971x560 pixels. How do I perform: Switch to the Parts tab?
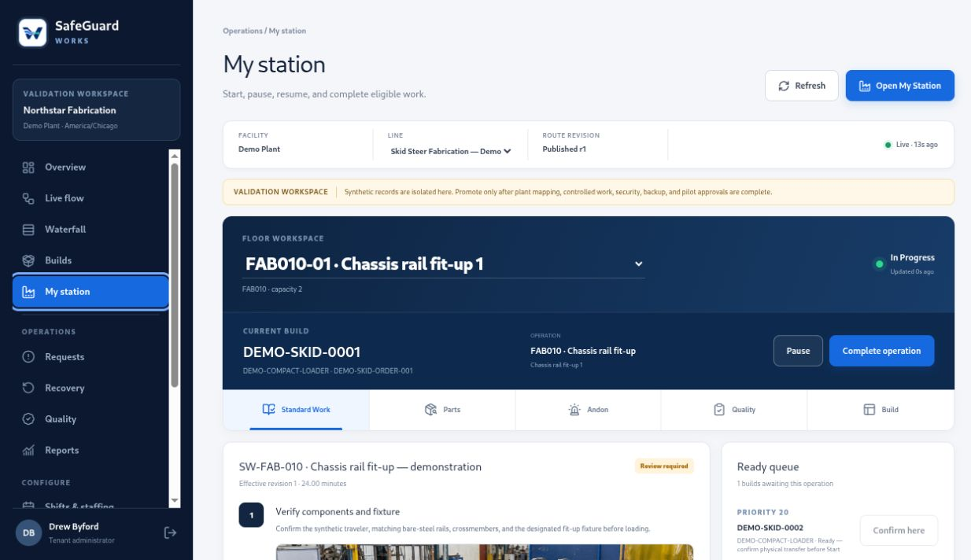442,410
